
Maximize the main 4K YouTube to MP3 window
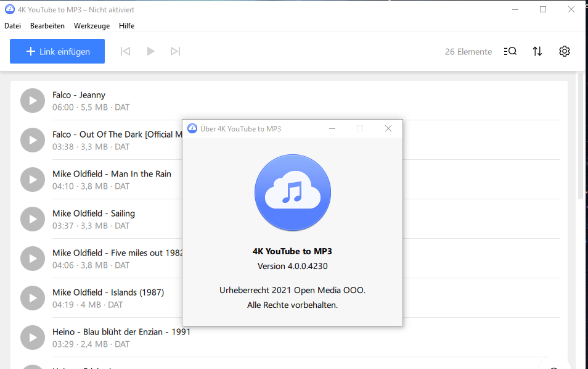click(x=543, y=9)
